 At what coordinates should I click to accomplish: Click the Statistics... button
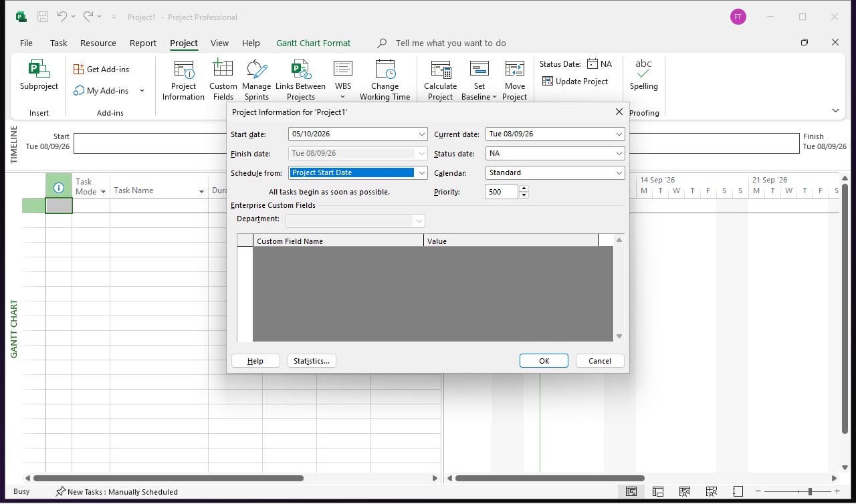pos(312,360)
